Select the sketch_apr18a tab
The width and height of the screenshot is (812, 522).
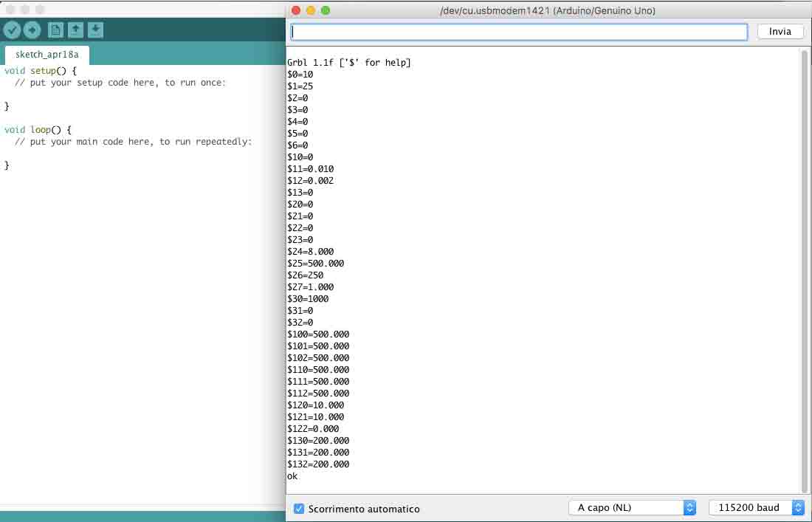tap(47, 55)
